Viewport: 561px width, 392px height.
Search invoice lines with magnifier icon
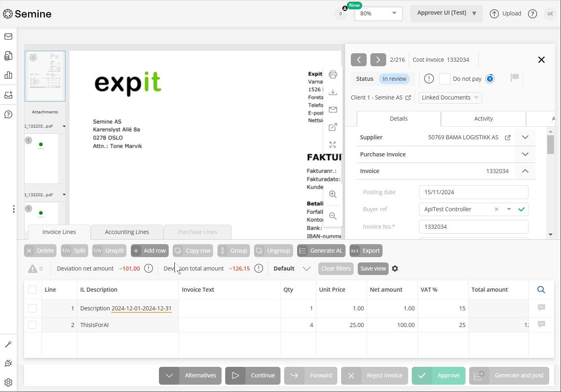click(541, 290)
